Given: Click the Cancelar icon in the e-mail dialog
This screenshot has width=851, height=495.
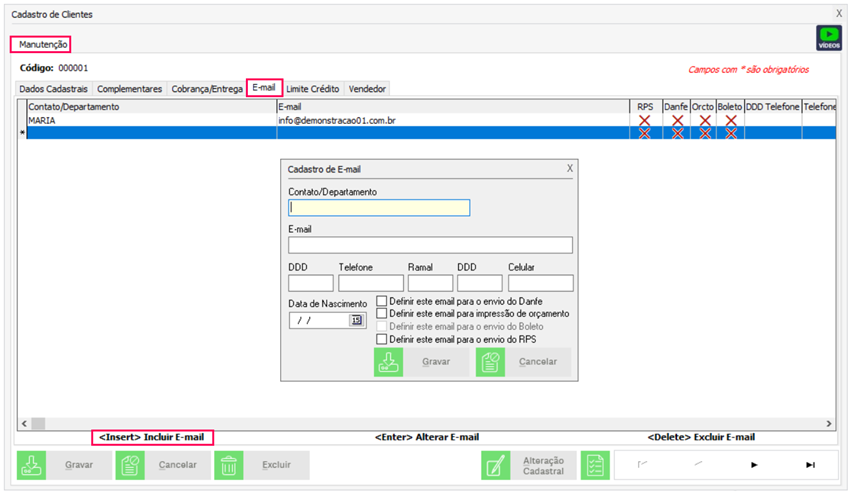Looking at the screenshot, I should (x=490, y=362).
